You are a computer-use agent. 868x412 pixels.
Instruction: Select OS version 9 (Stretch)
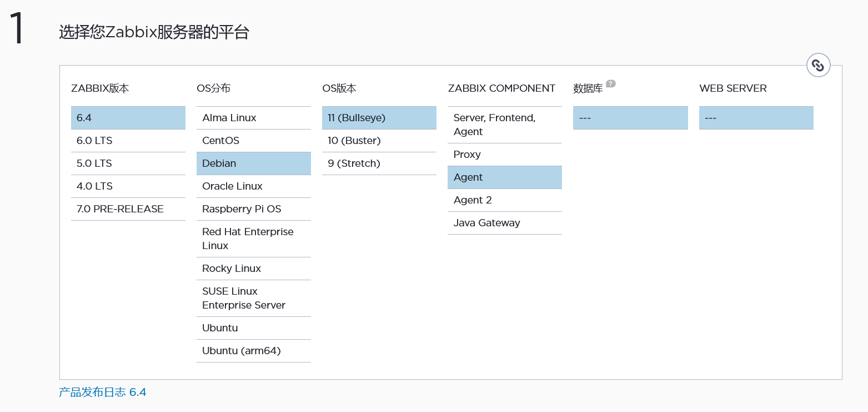click(379, 163)
